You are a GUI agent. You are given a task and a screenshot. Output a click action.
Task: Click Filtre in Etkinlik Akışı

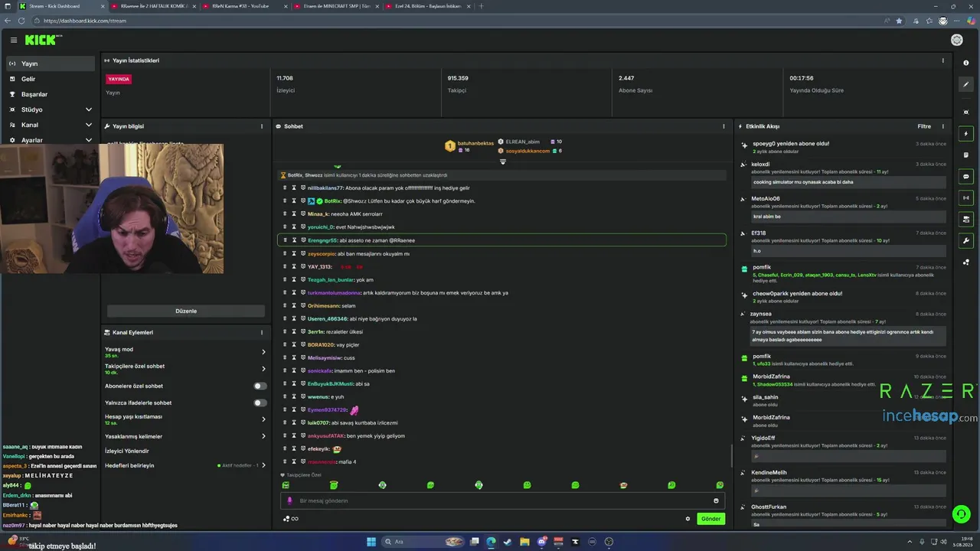[x=924, y=126]
